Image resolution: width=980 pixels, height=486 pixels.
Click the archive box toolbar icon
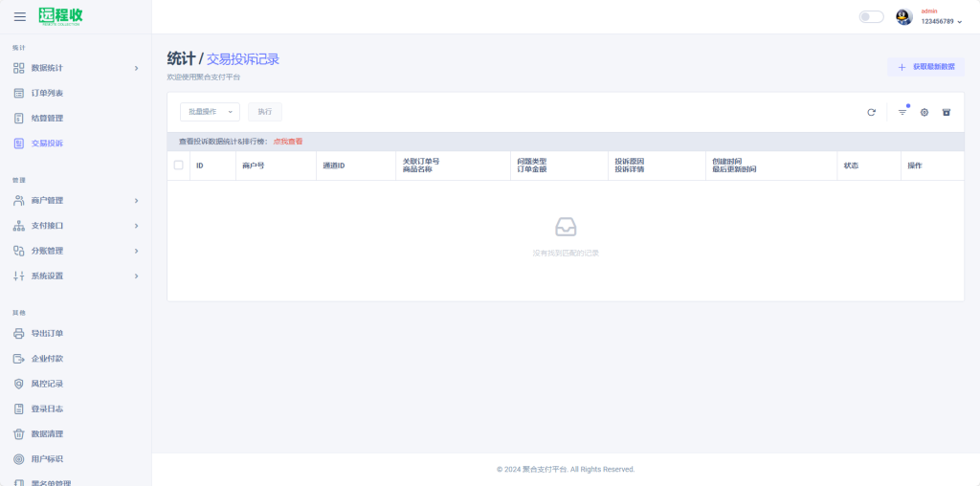click(x=947, y=113)
